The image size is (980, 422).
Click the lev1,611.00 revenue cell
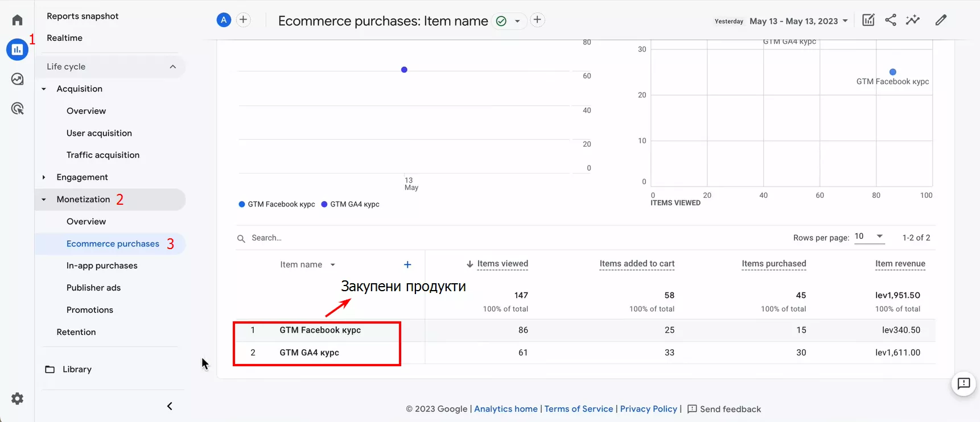coord(897,353)
